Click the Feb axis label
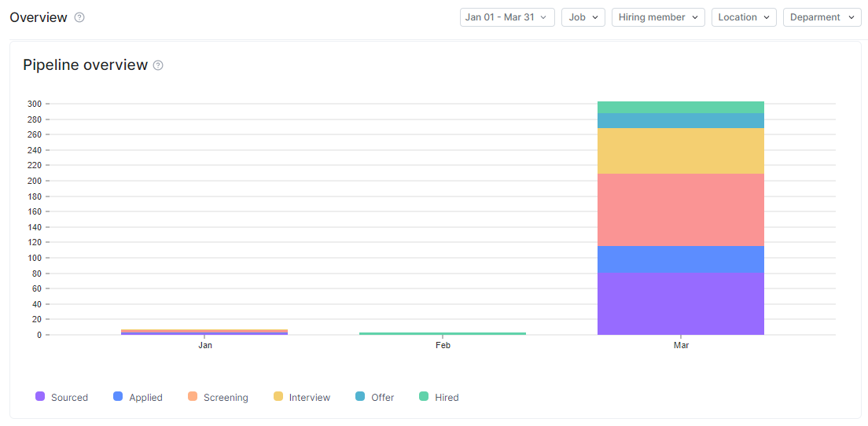This screenshot has height=426, width=868. tap(443, 345)
